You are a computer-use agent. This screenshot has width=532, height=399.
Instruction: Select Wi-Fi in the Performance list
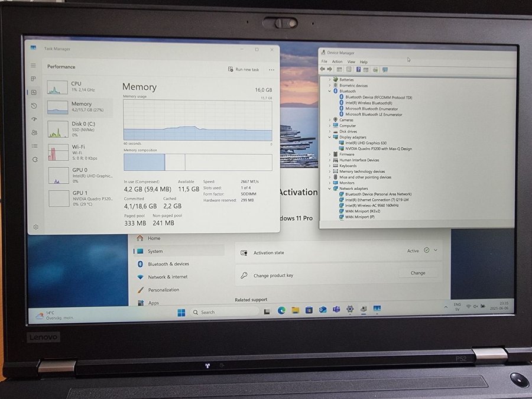click(80, 152)
